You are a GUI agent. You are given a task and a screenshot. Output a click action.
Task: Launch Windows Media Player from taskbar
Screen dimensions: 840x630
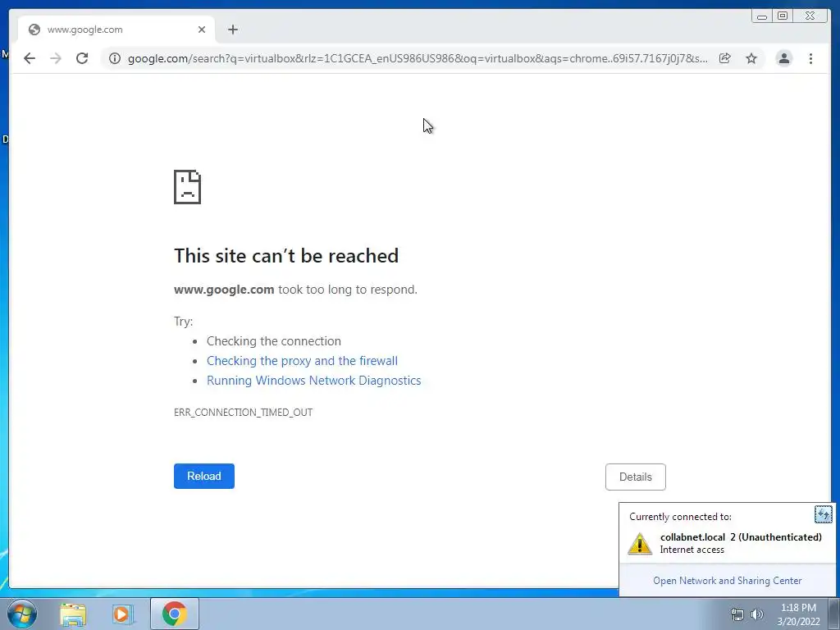[x=123, y=614]
